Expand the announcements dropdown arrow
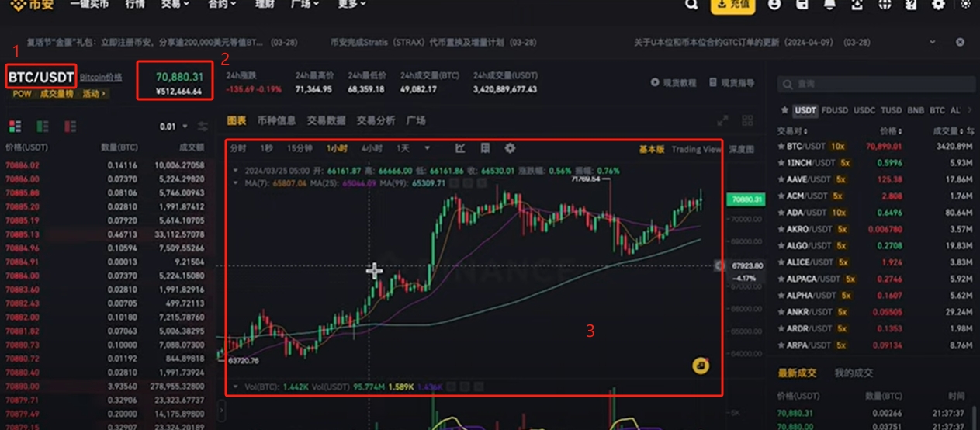The width and height of the screenshot is (980, 430). point(933,42)
